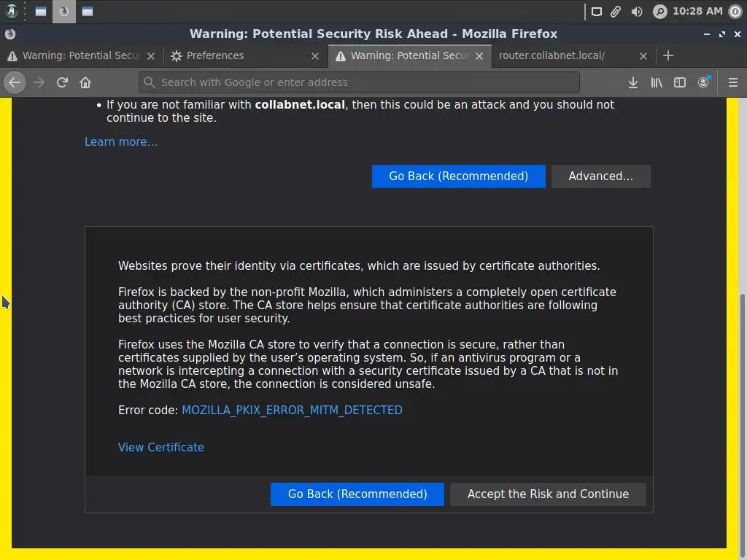Close the router.collabnet.local tab
The height and width of the screenshot is (560, 747).
(643, 56)
